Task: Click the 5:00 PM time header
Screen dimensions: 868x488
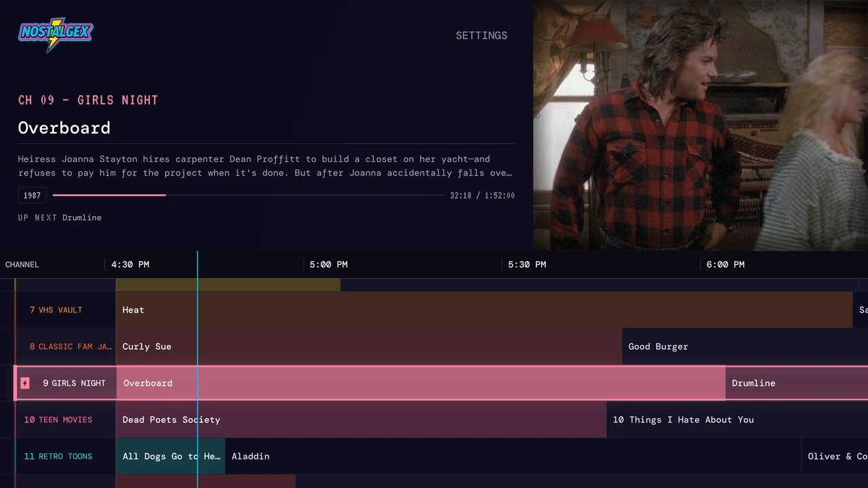Action: coord(329,264)
